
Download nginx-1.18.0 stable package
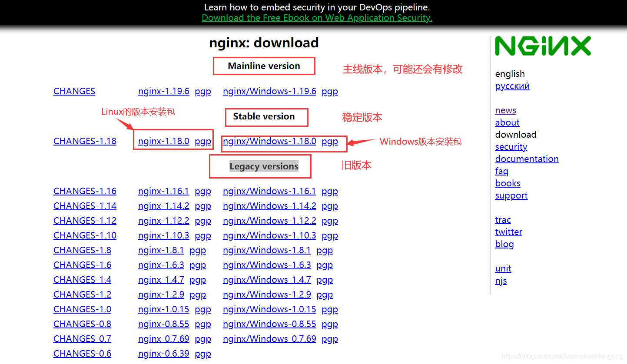point(164,141)
